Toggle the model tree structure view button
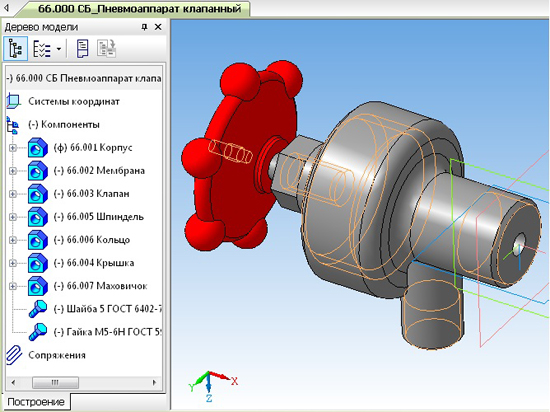This screenshot has height=412, width=550. click(15, 48)
